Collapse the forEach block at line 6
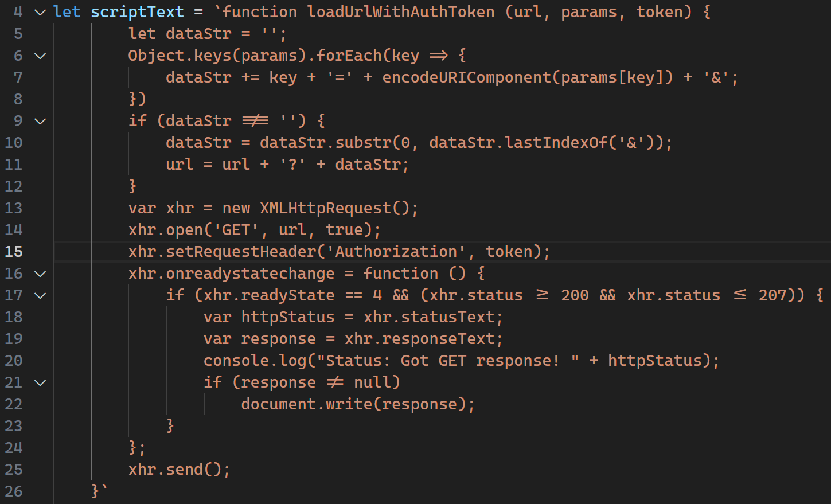Viewport: 831px width, 504px height. (40, 56)
